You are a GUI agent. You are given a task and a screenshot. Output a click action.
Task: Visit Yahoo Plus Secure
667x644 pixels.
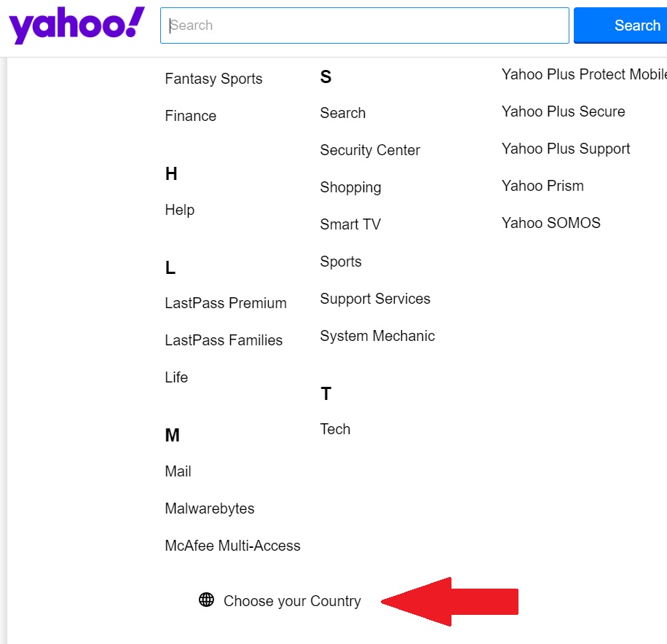tap(563, 111)
